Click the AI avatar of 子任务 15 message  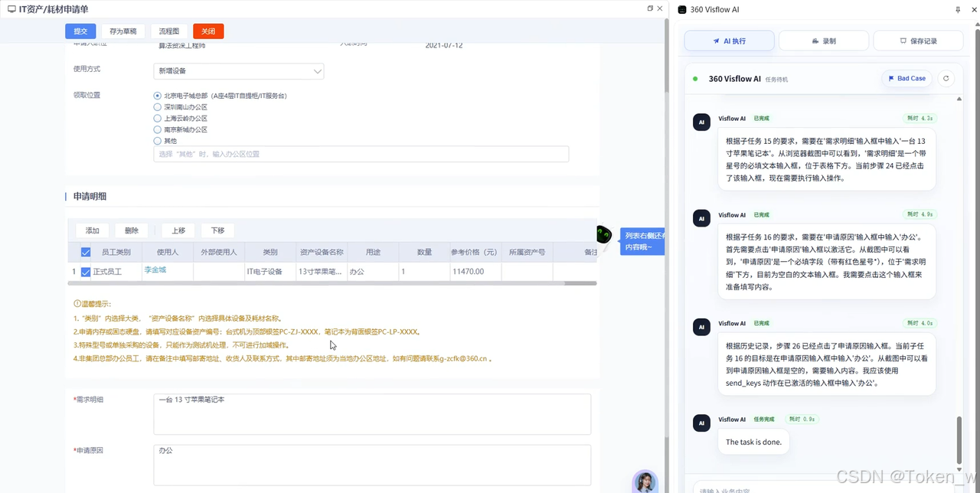(701, 122)
